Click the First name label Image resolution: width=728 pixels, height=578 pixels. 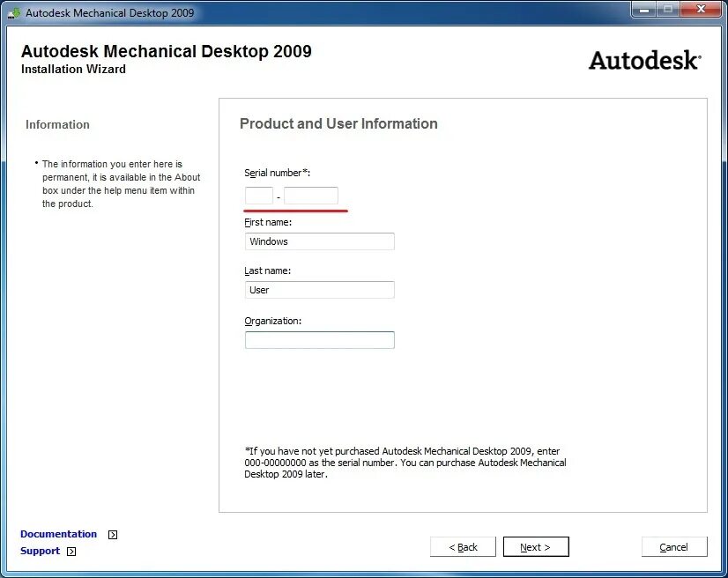pyautogui.click(x=268, y=222)
